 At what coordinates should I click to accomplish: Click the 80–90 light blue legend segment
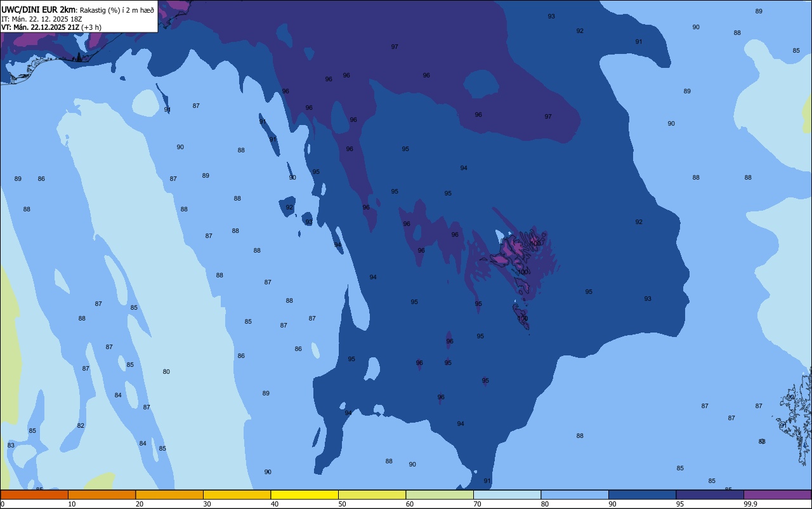click(x=575, y=494)
